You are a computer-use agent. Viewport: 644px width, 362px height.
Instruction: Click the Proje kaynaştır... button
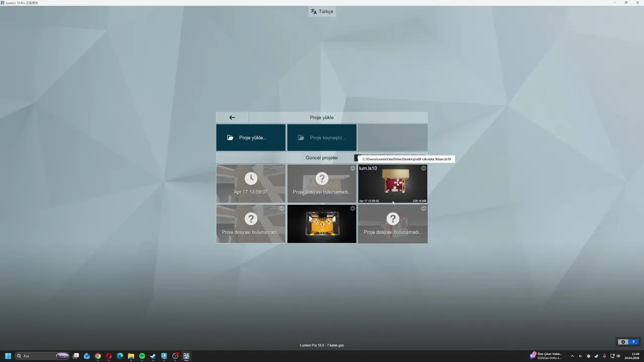click(x=321, y=137)
